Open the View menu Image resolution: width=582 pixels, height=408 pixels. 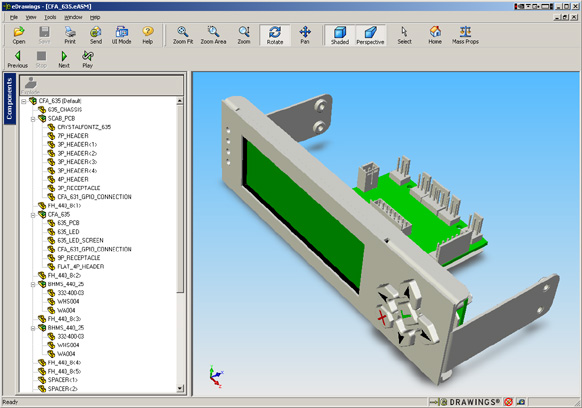pyautogui.click(x=31, y=17)
